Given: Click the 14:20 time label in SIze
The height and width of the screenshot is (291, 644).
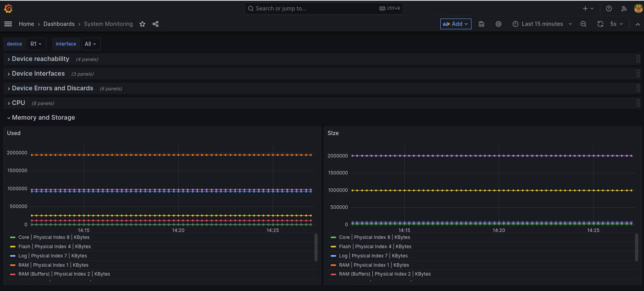Looking at the screenshot, I should pos(499,230).
